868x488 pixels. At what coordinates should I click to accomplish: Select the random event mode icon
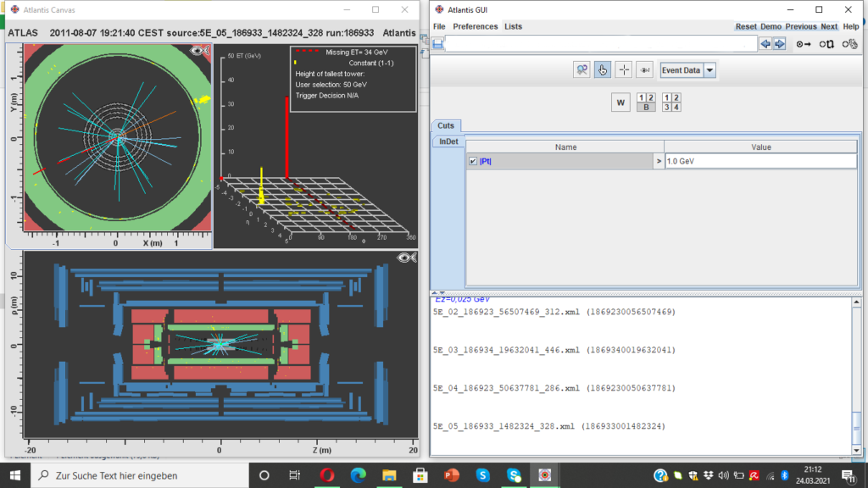point(849,44)
